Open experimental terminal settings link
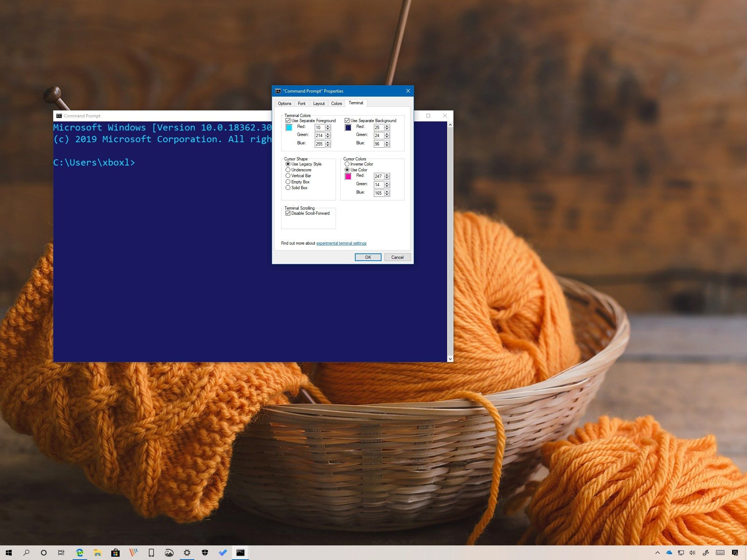The image size is (747, 560). click(341, 243)
